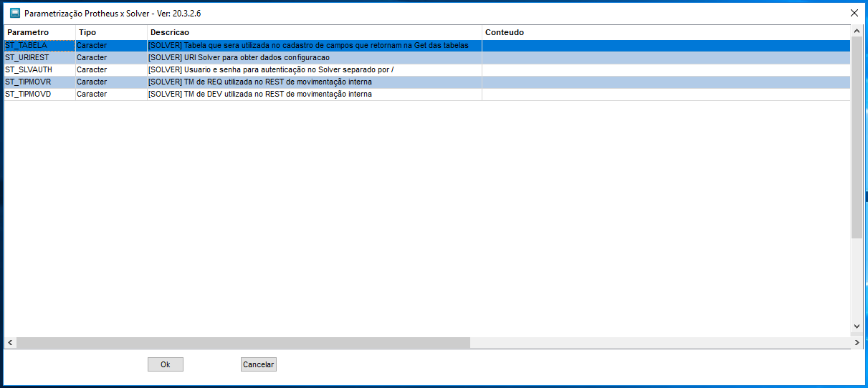Click the Conteudo cell of ST_URIREST row
Screen dimensions: 868x388
(666, 57)
